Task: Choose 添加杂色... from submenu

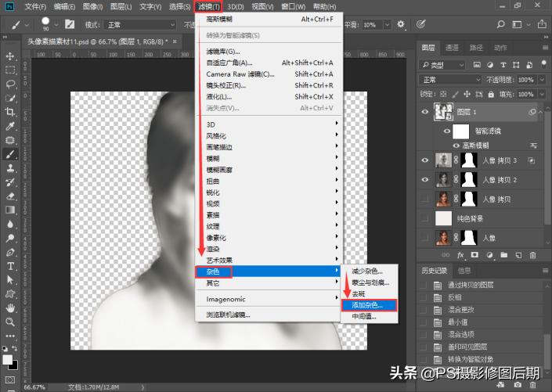Action: coord(369,305)
